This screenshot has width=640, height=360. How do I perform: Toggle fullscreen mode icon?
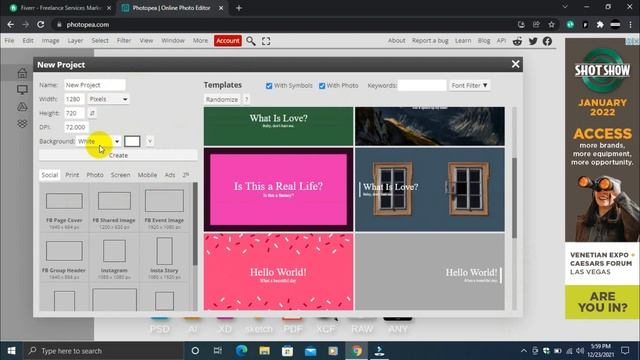(266, 41)
